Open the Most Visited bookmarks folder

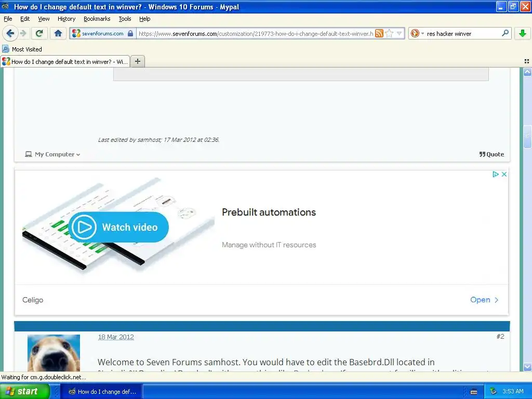click(22, 49)
